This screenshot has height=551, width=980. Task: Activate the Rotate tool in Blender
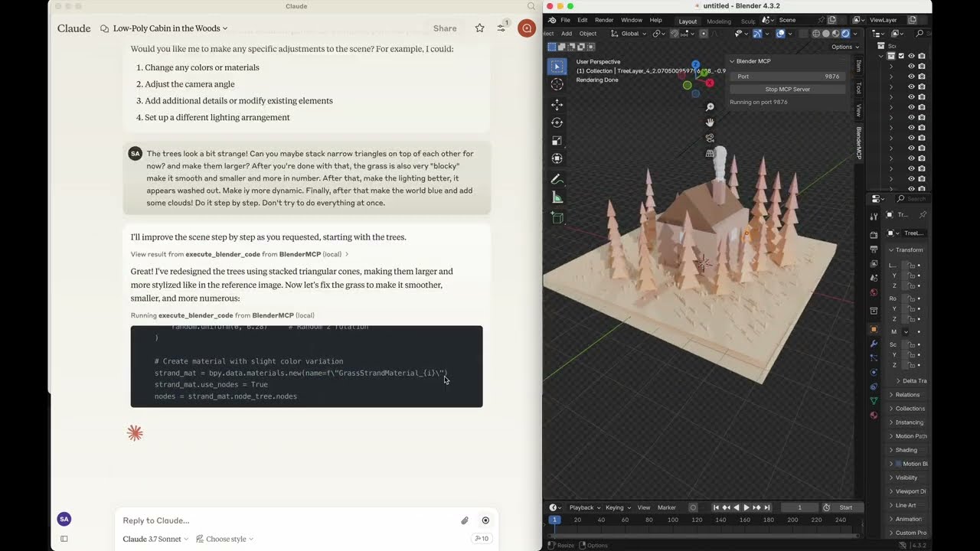point(557,122)
